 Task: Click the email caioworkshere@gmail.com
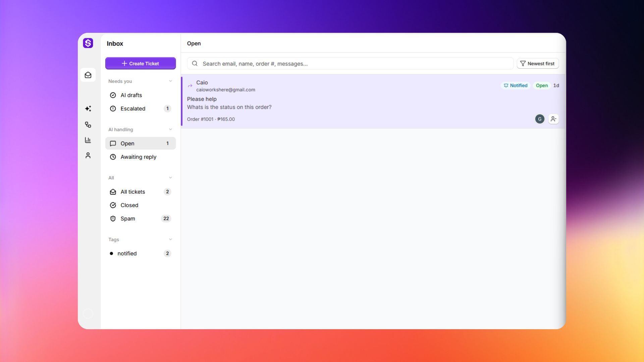pos(226,90)
